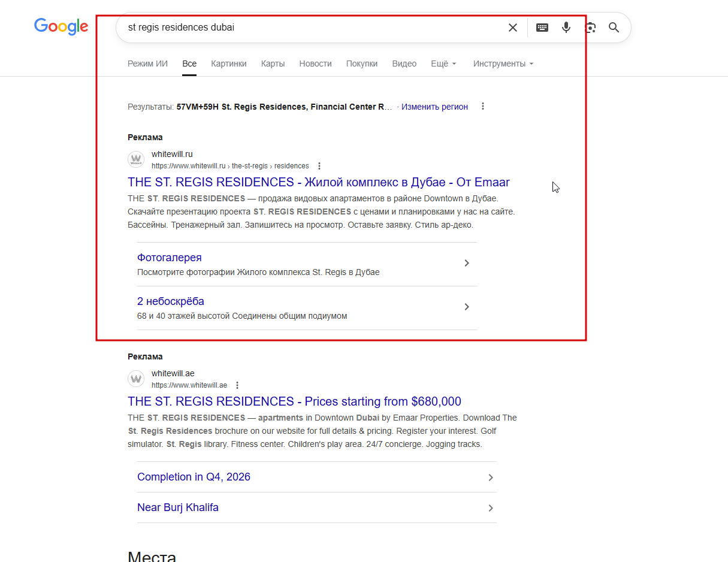This screenshot has width=728, height=562.
Task: Click the 57VM+59H St. Regis Residences location text
Action: coord(284,107)
